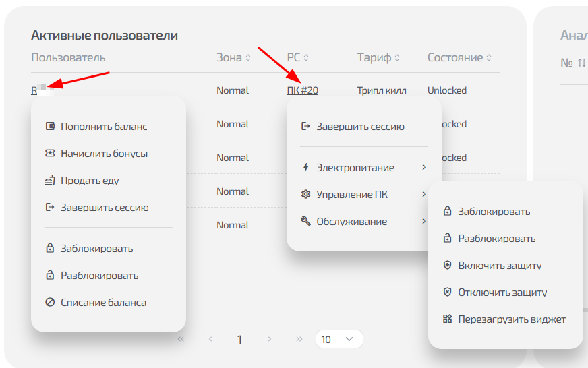Click the wallet icon beside Пополнить баланс
The image size is (588, 368).
(x=49, y=126)
